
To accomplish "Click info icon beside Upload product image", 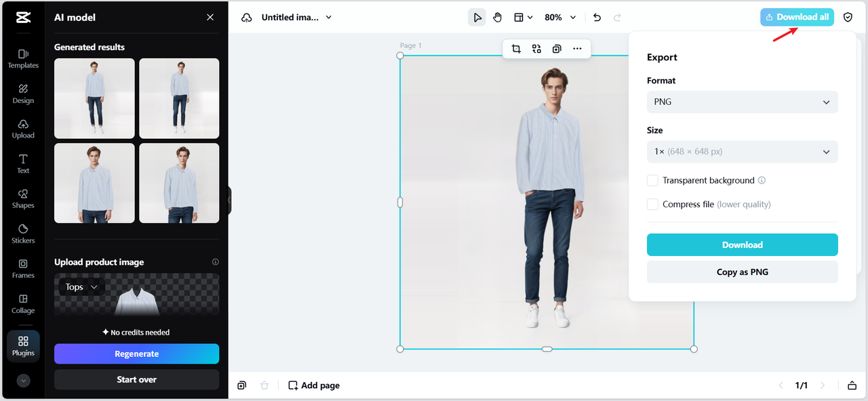I will pos(216,262).
